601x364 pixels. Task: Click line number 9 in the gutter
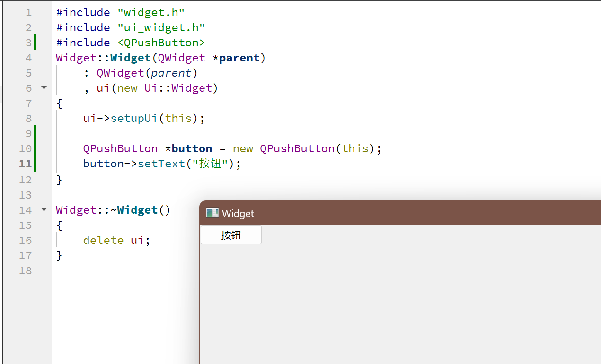pyautogui.click(x=28, y=133)
